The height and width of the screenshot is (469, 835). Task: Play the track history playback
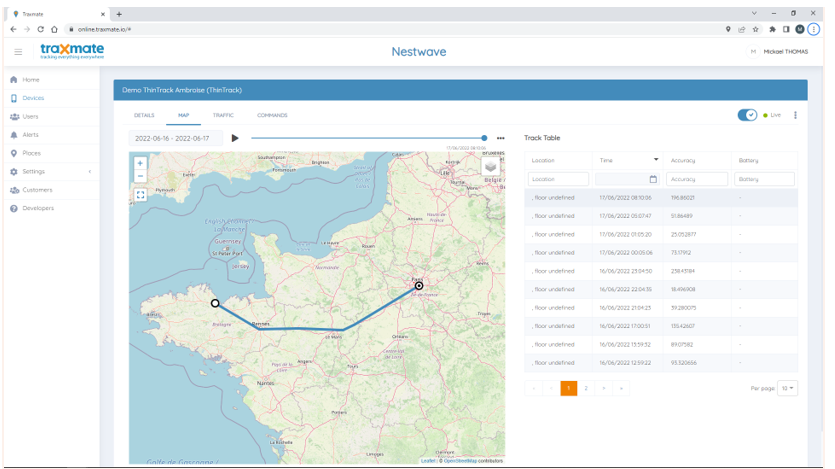(x=235, y=138)
